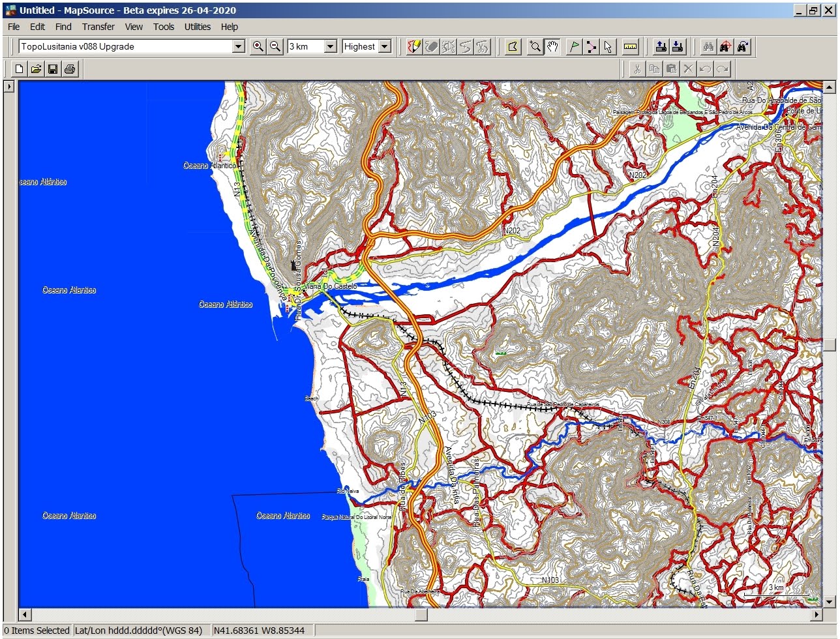
Task: Select the Map selection tool
Action: click(513, 46)
